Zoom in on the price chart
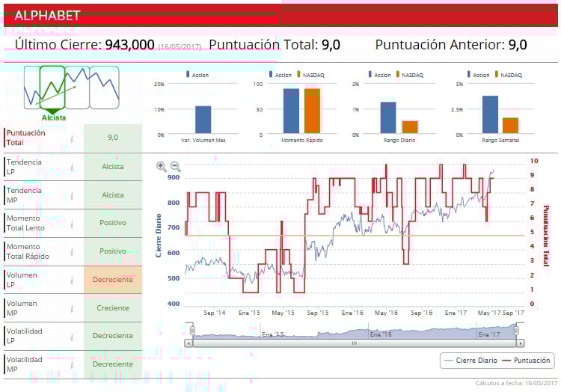The image size is (561, 392). click(161, 166)
